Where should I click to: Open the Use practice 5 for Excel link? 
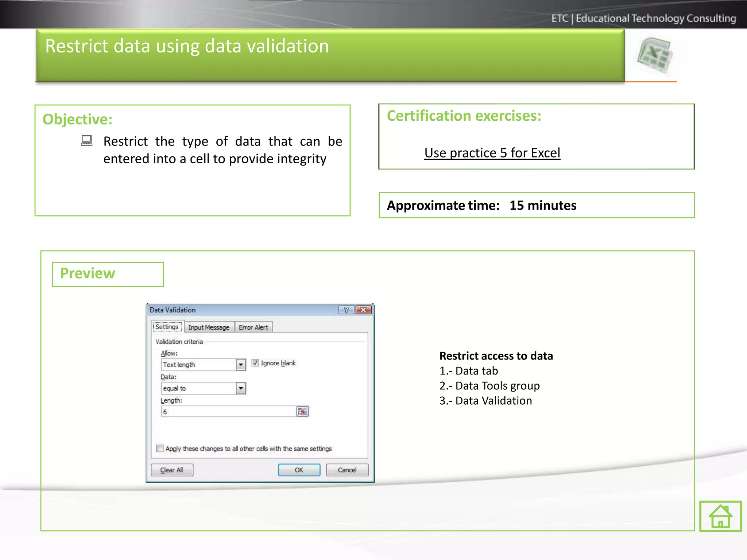coord(492,153)
